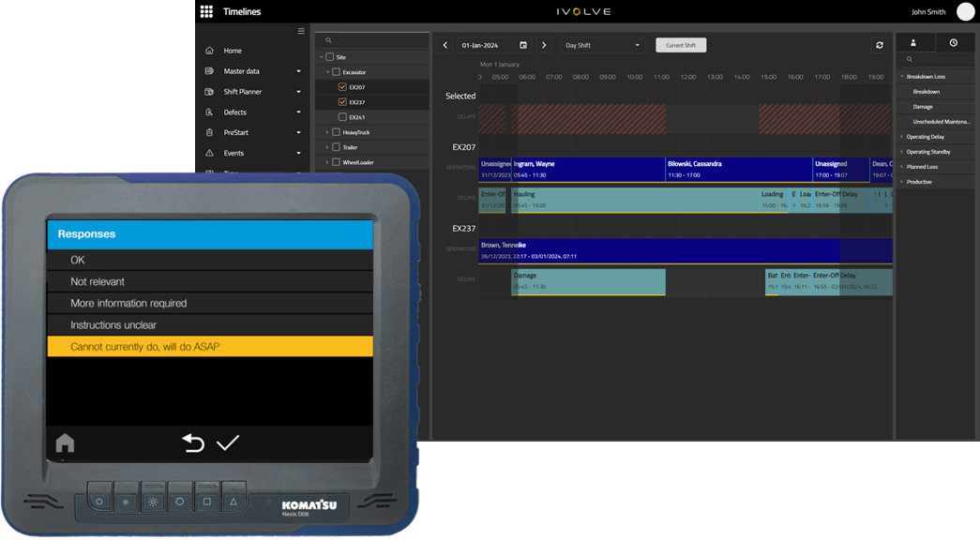
Task: Select Ingram, Wayne operator block on EX207
Action: click(588, 170)
